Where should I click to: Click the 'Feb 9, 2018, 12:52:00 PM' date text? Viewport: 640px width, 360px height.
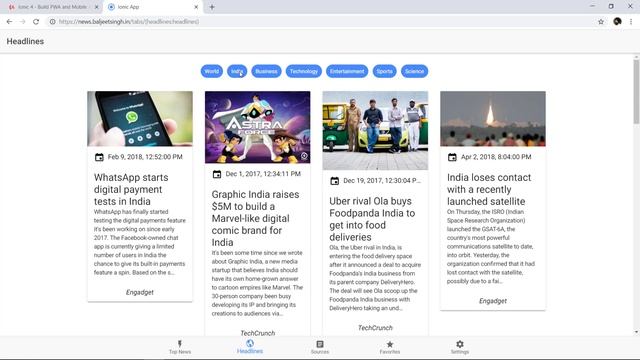point(145,157)
